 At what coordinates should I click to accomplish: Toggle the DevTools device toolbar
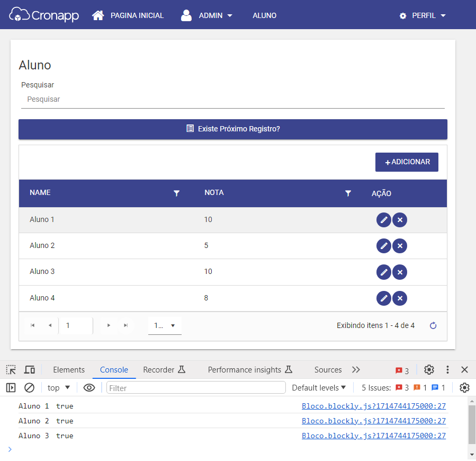30,370
